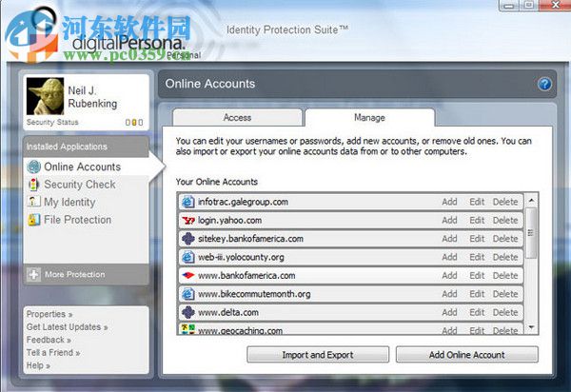Click the www.bikecommutemonth.org site icon

187,294
